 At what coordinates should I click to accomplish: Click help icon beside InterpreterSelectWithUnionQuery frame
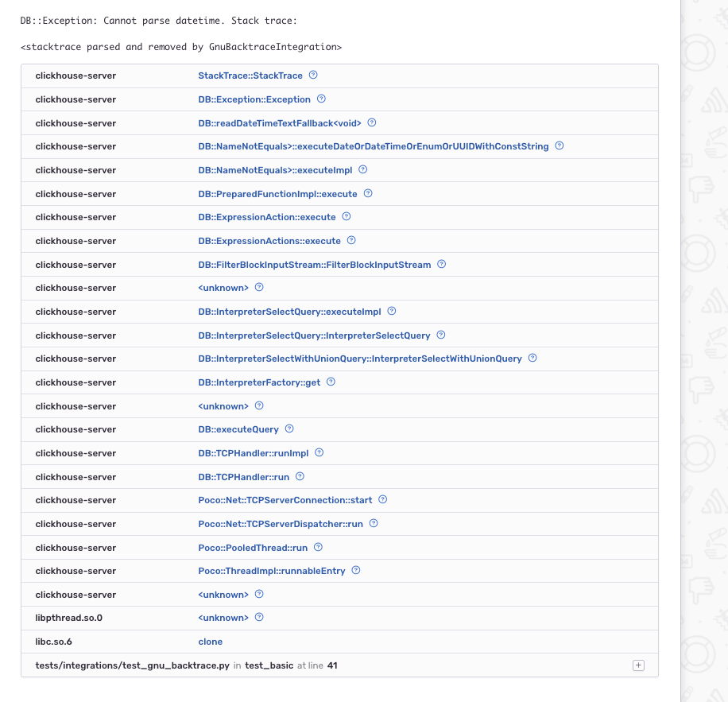click(532, 358)
